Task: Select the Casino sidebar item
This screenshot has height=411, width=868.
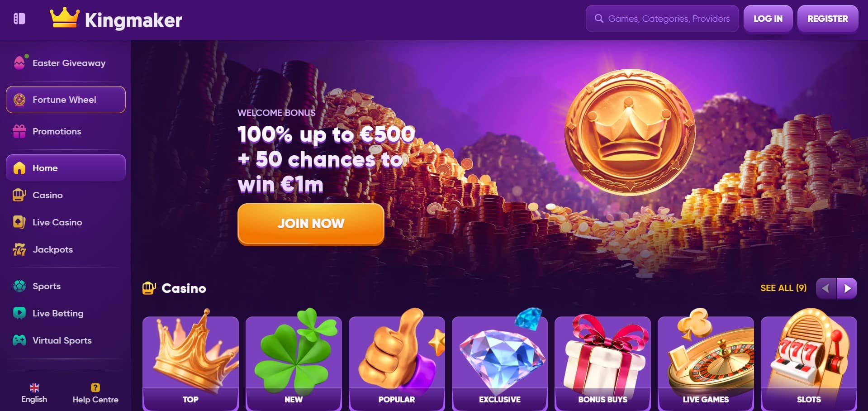Action: coord(66,195)
